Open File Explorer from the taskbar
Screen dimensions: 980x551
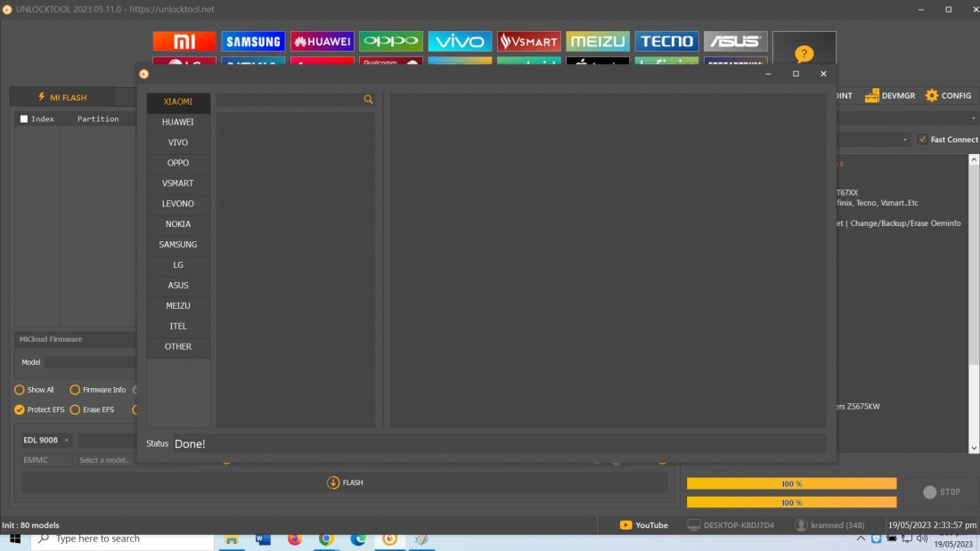(x=232, y=539)
